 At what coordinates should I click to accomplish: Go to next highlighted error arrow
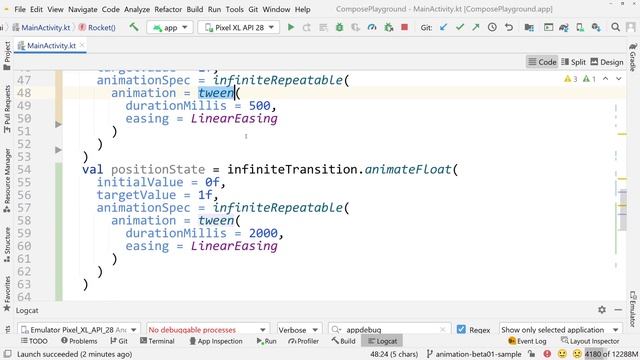pos(619,78)
